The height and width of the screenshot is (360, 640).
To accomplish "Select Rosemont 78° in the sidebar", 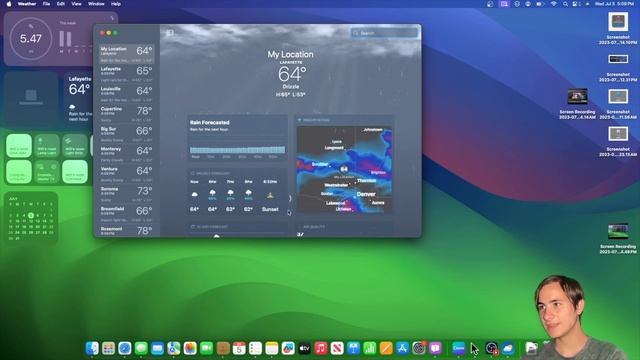I will (127, 231).
